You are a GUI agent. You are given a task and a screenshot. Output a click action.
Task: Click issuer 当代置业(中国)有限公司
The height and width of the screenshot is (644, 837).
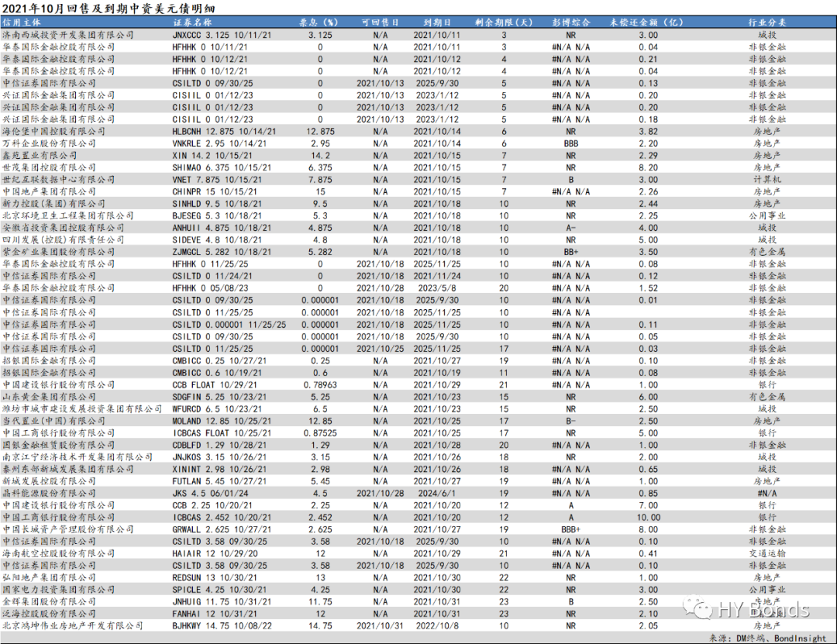tap(53, 421)
